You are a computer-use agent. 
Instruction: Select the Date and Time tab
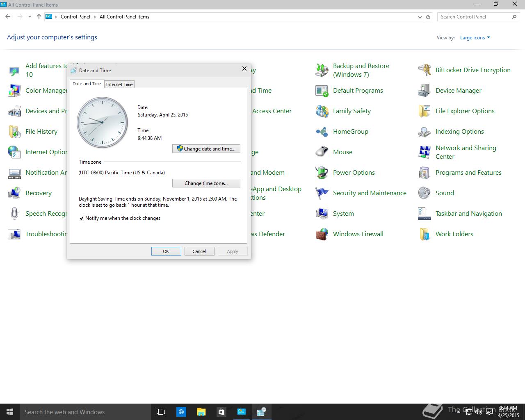point(87,84)
